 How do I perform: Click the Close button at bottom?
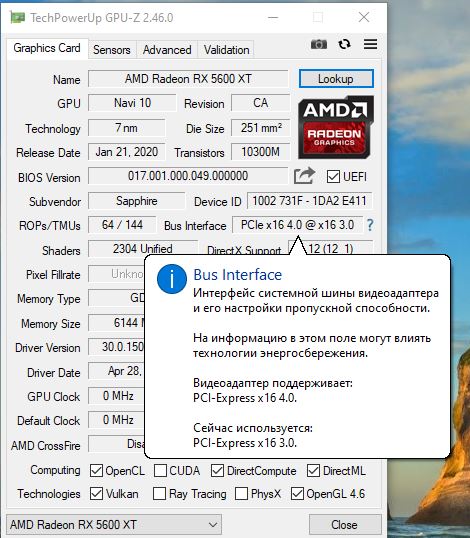pos(345,525)
